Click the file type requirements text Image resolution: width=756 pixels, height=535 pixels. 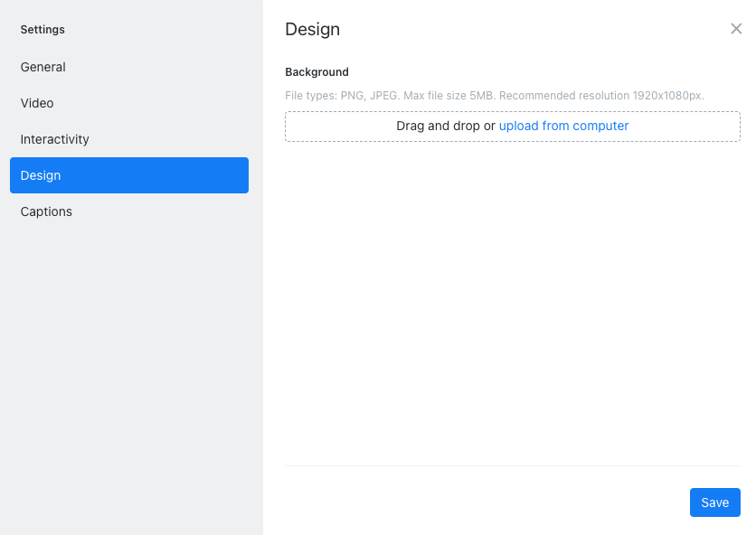click(x=496, y=95)
